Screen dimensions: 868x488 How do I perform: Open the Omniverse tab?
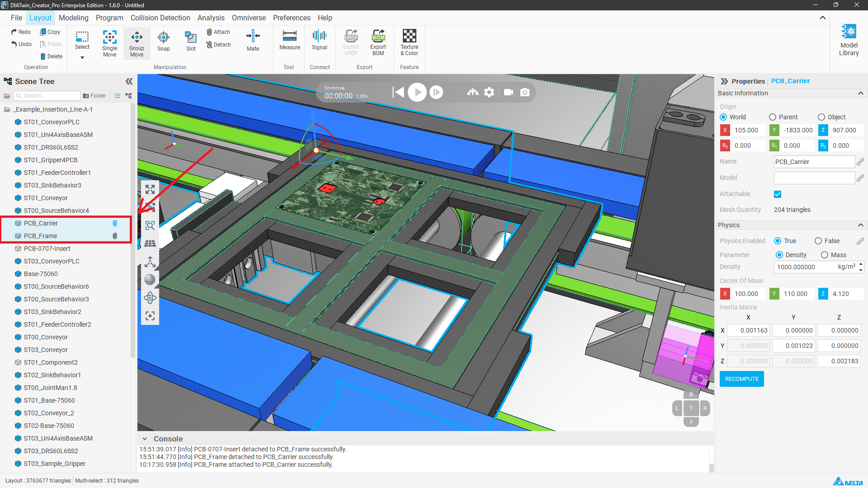pos(249,18)
